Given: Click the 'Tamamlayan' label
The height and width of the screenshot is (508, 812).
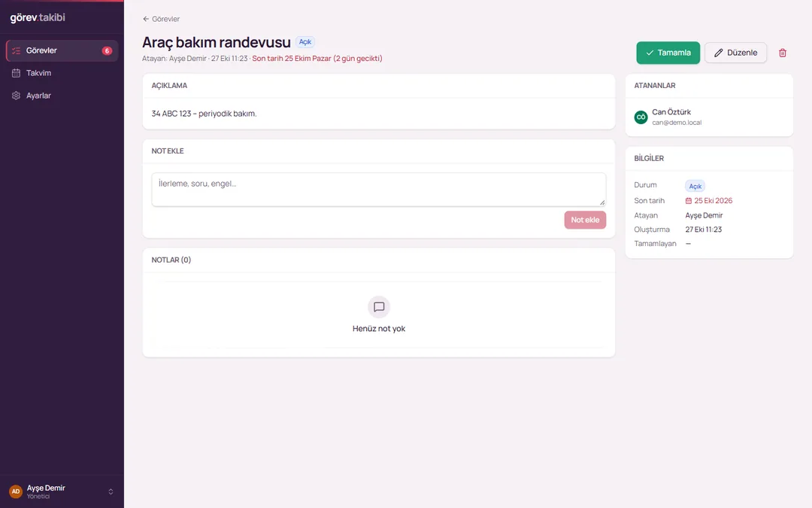Looking at the screenshot, I should (655, 244).
